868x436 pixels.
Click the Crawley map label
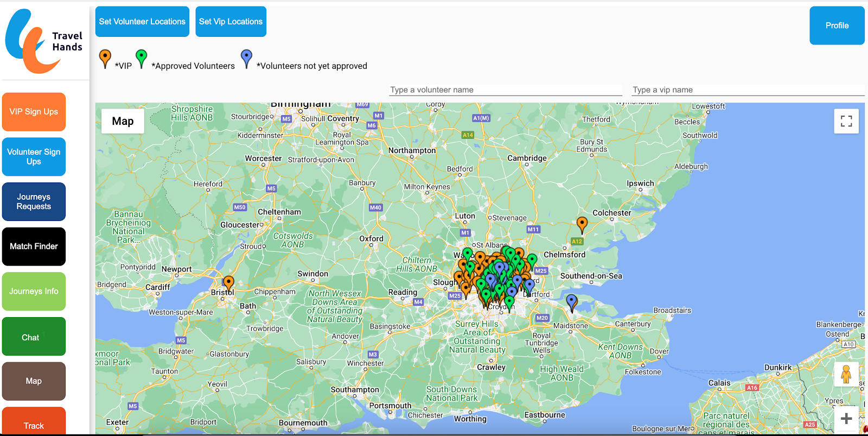[x=491, y=367]
